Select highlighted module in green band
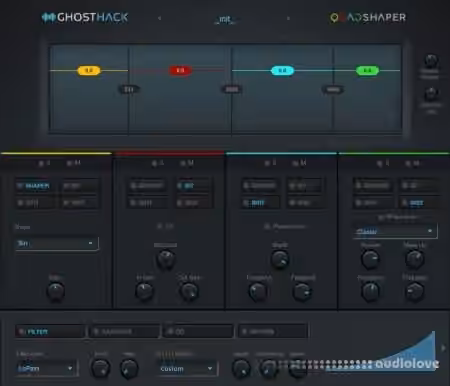This screenshot has width=450, height=386. [x=418, y=202]
